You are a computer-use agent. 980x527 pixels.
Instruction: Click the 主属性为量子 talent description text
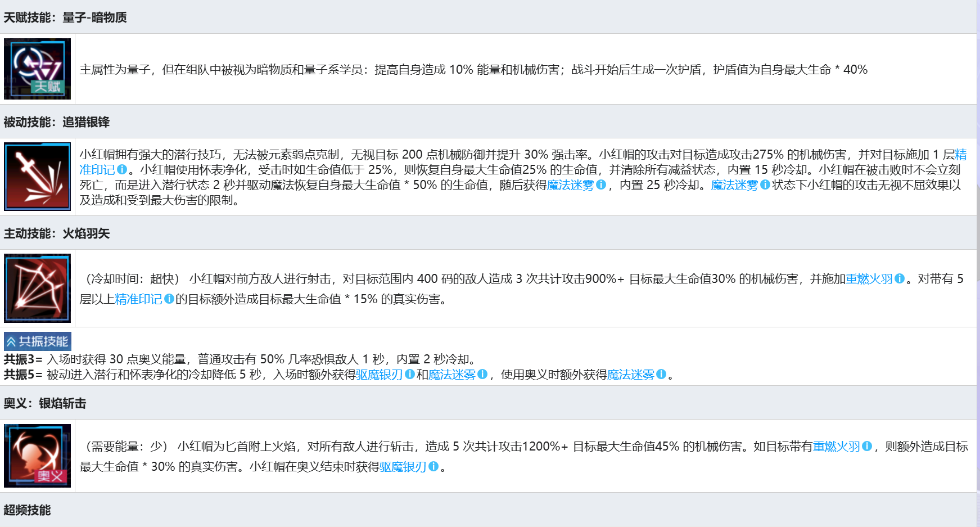pos(473,69)
